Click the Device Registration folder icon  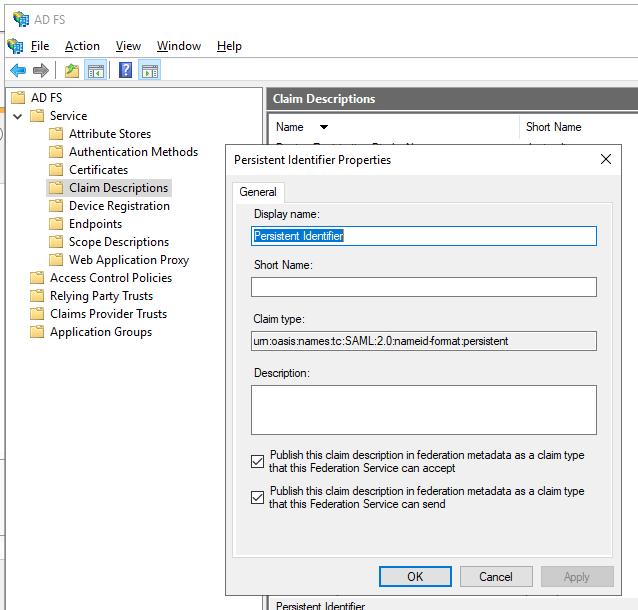tap(56, 206)
